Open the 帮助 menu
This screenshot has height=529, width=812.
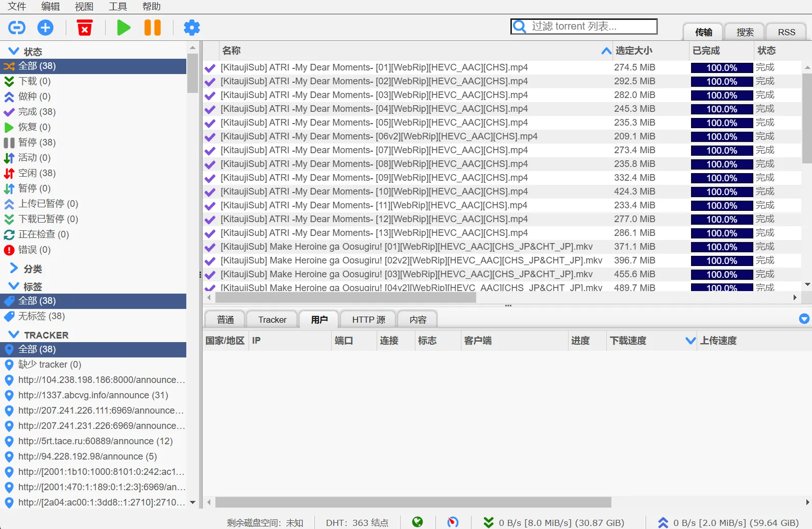coord(152,7)
